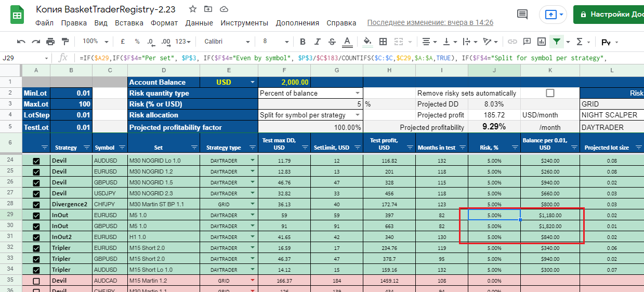644x292 pixels.
Task: Uncheck the checkbox in the Tripler GBPUSD row
Action: point(36,259)
